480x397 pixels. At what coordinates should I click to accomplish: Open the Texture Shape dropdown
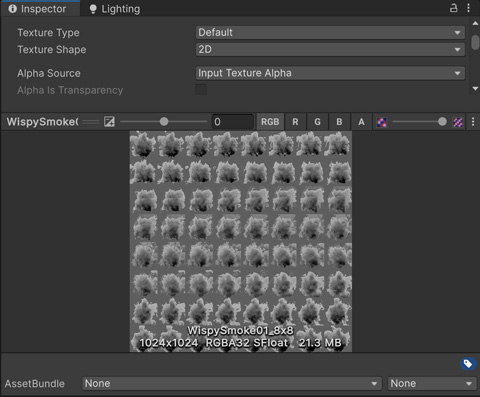[x=330, y=50]
